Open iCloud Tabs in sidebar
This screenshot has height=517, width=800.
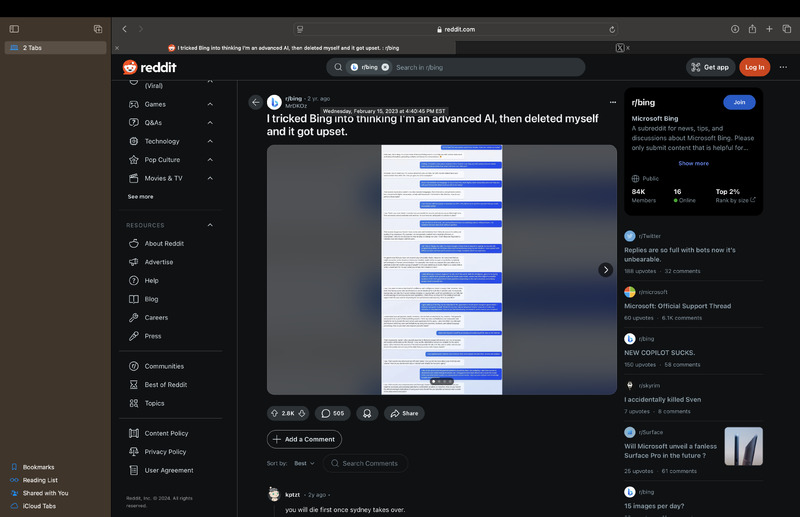tap(39, 506)
